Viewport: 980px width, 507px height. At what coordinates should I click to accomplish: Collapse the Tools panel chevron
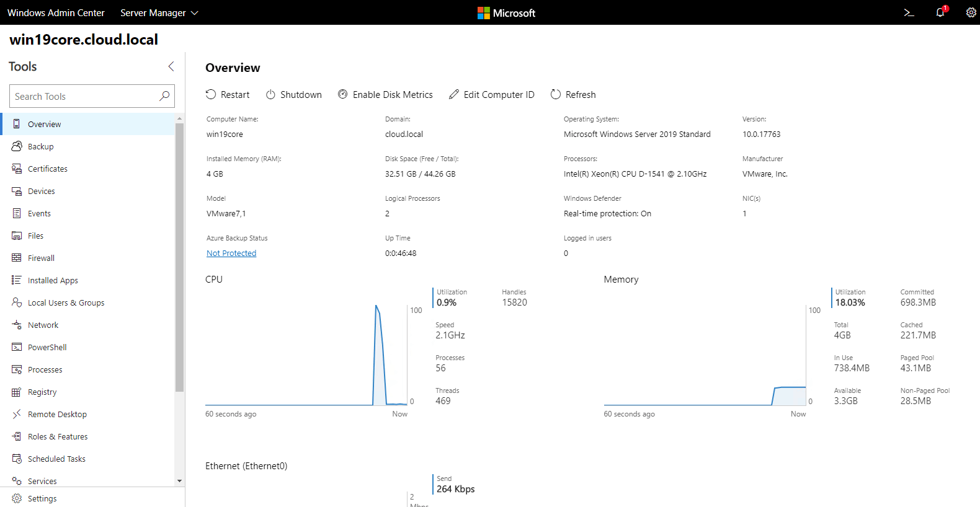tap(171, 66)
